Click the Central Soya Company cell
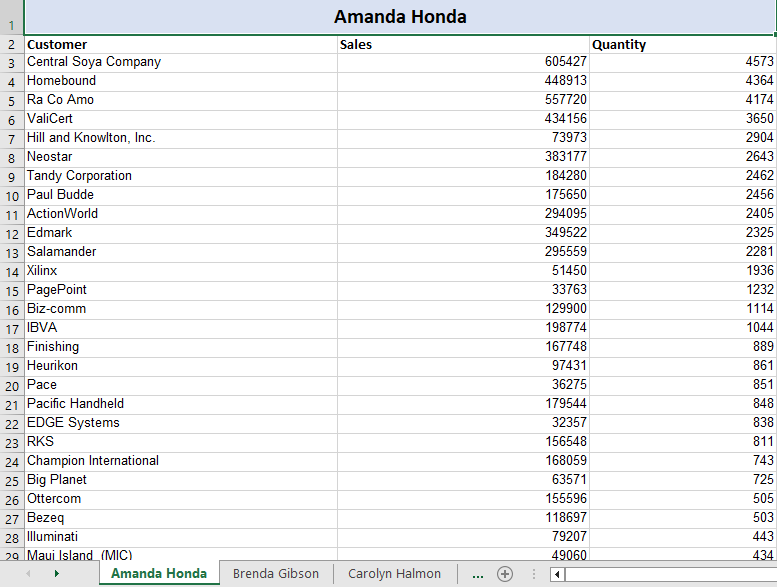The image size is (777, 587). tap(181, 63)
